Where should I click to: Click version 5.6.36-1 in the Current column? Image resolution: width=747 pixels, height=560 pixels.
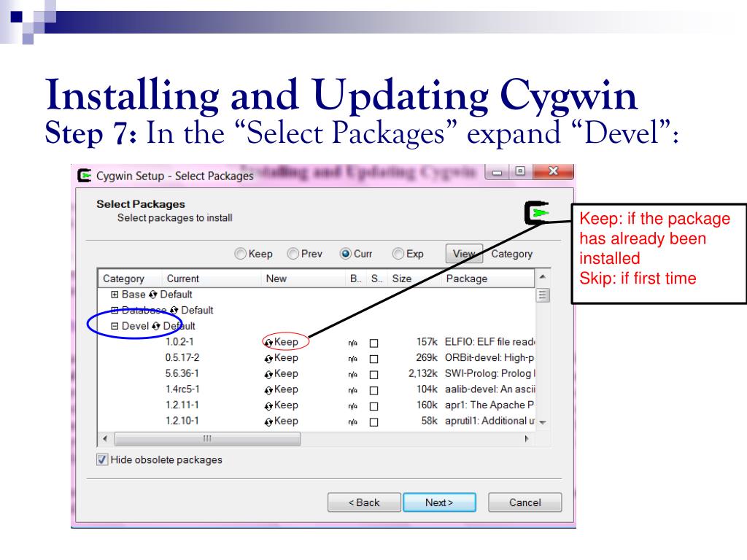point(182,373)
